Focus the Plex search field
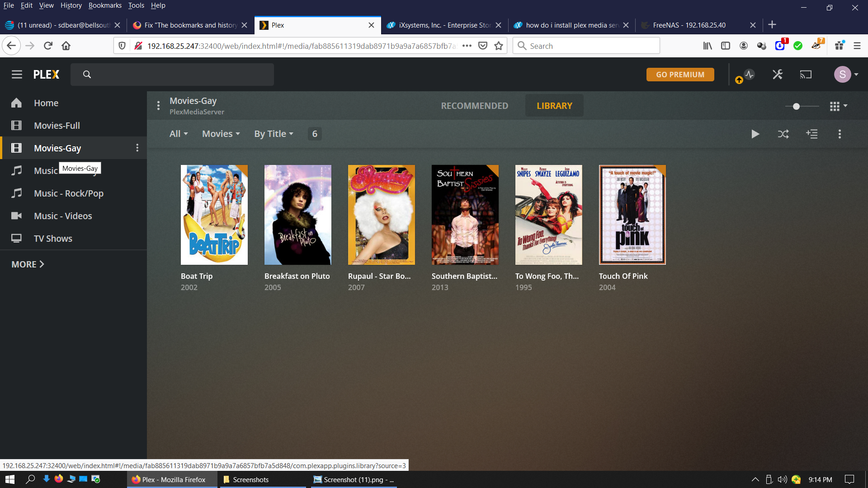The image size is (868, 488). pos(172,75)
